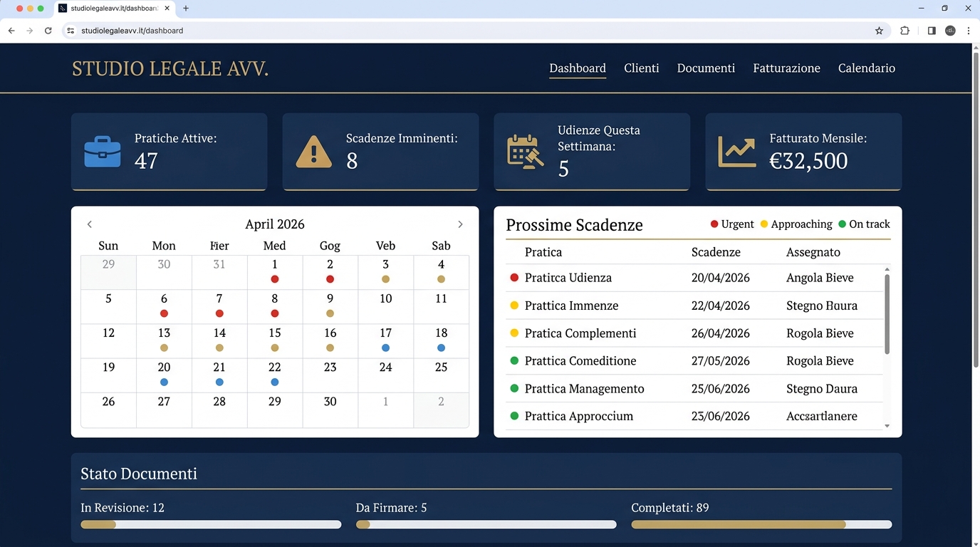The image size is (980, 547).
Task: Click the red urgent dot next to Pratitca Udienza
Action: point(514,278)
